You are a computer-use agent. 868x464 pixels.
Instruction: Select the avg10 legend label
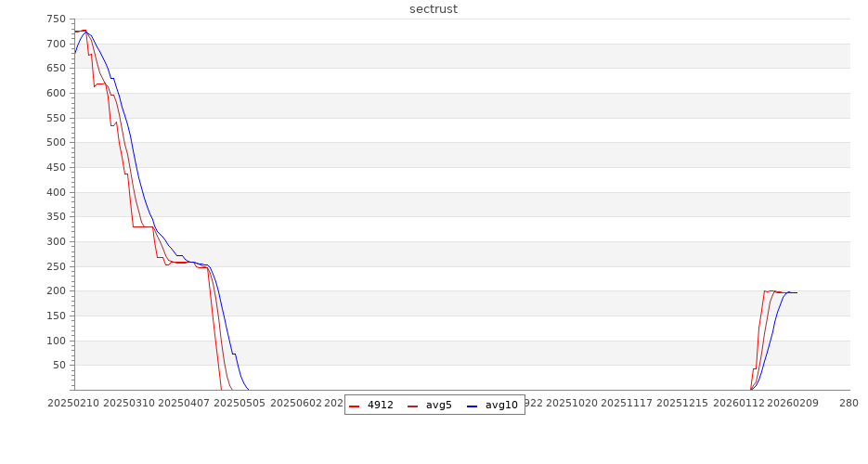coord(501,406)
